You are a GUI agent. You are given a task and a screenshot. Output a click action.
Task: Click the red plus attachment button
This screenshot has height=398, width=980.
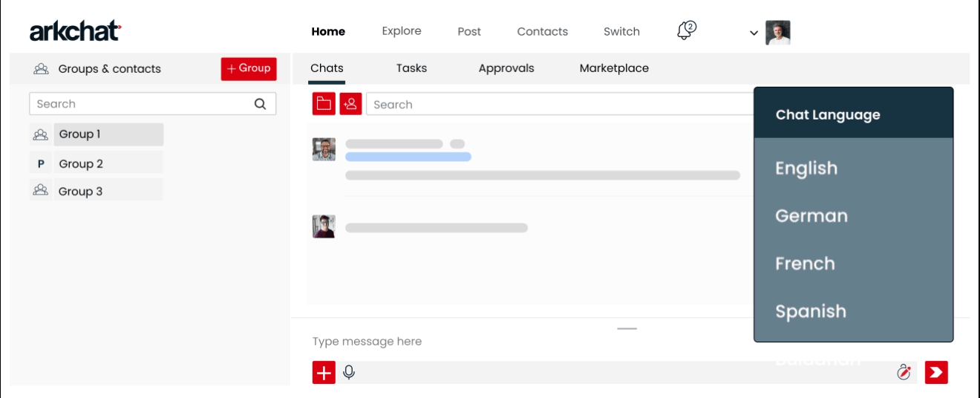click(324, 373)
